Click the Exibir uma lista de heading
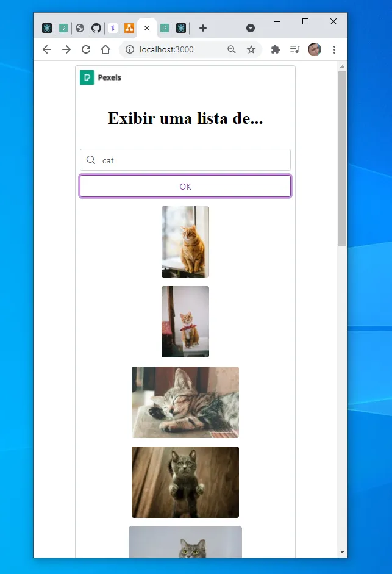The width and height of the screenshot is (392, 574). pos(185,118)
